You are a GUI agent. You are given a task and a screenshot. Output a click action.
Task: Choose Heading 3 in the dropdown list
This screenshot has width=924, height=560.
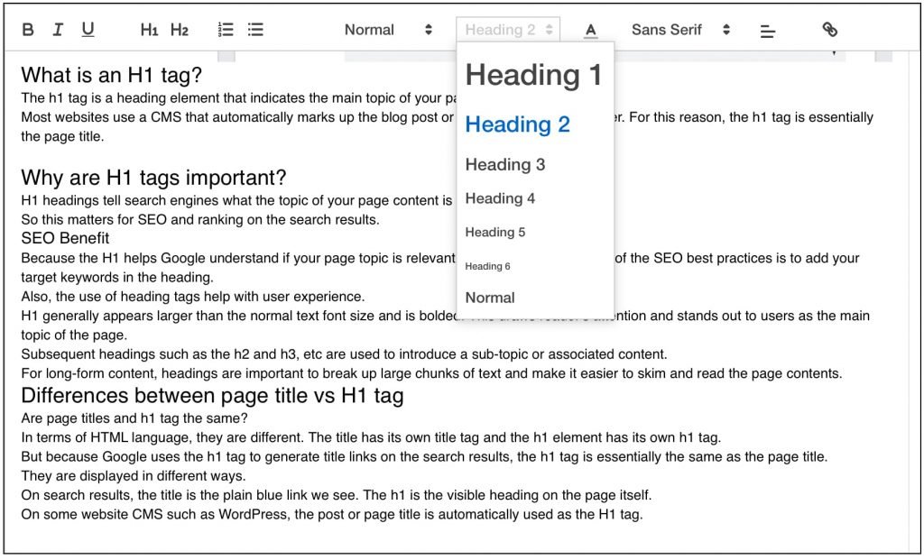click(x=505, y=164)
